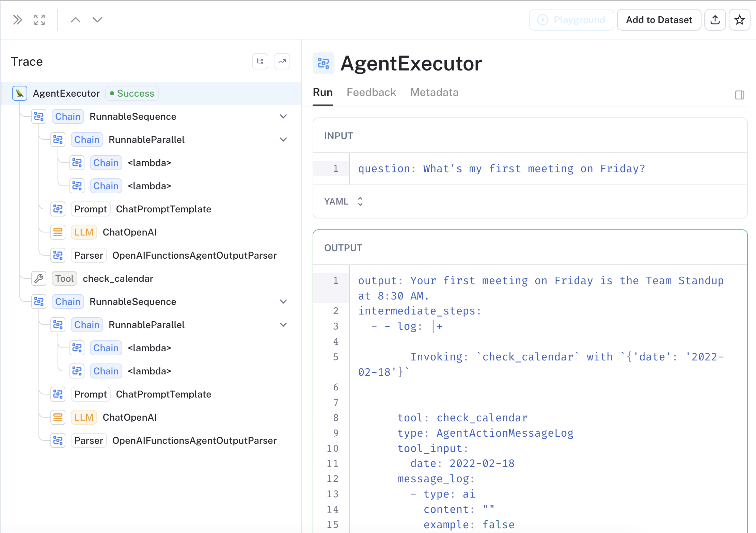Image resolution: width=756 pixels, height=533 pixels.
Task: Open the YAML format dropdown
Action: (344, 201)
